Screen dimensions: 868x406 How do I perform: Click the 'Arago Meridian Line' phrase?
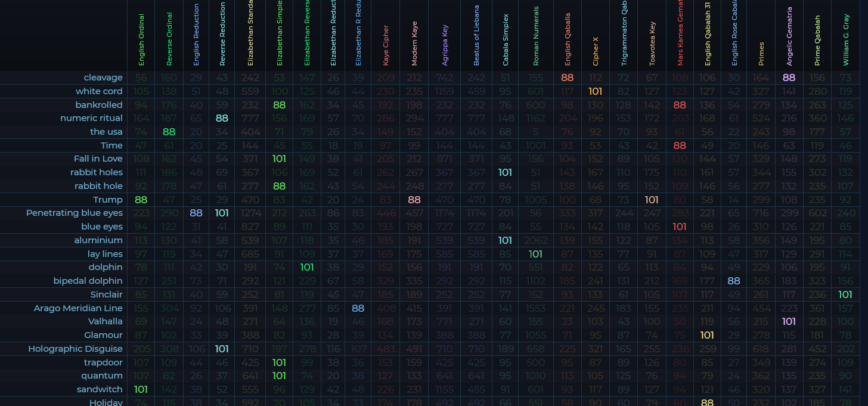[x=78, y=308]
